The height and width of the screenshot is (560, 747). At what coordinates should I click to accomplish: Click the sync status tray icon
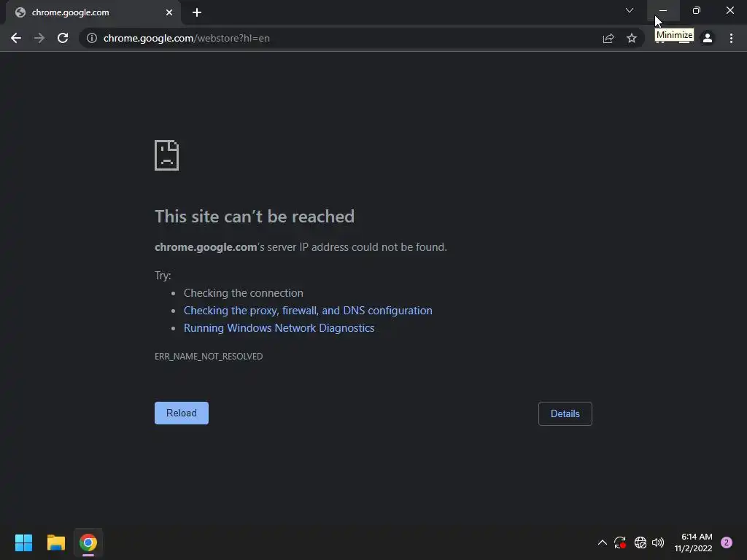(620, 542)
